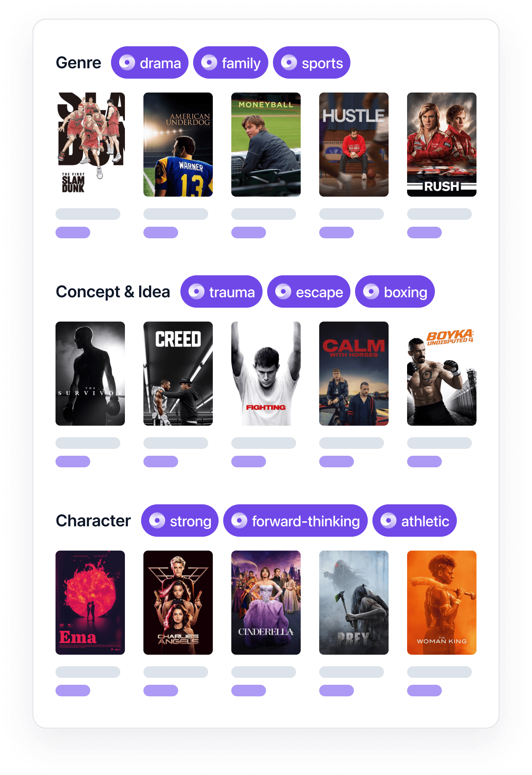Screen dimensions: 532x775
Task: Open the Rush movie poster
Action: [x=442, y=145]
